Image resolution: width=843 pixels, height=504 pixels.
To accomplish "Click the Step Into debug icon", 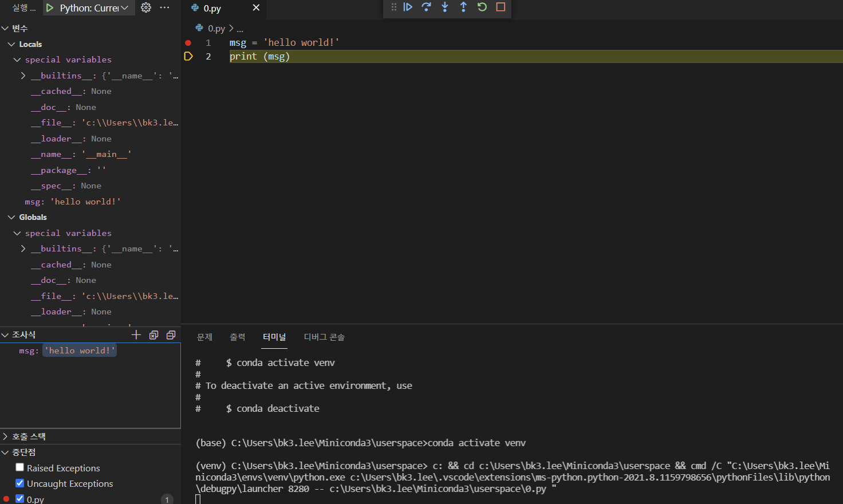I will tap(444, 7).
